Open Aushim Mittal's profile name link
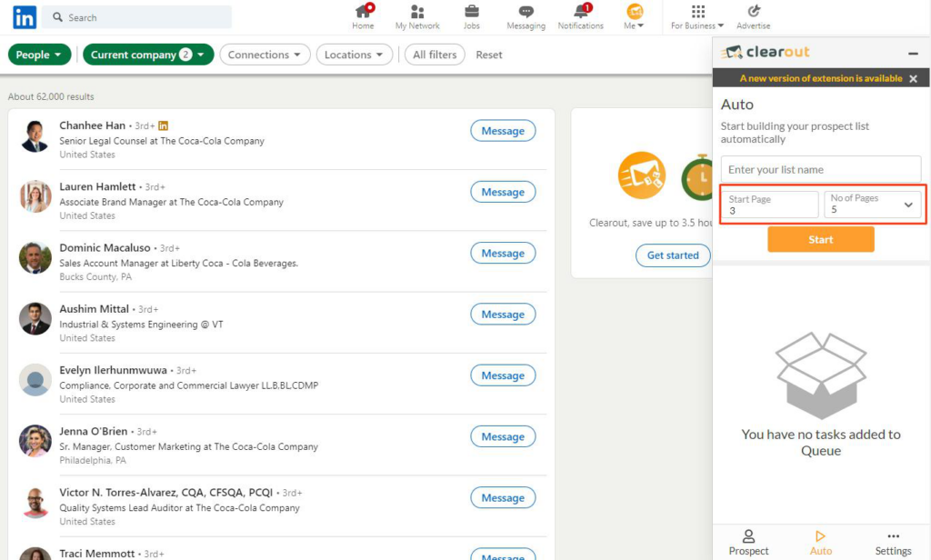931x560 pixels. click(94, 309)
